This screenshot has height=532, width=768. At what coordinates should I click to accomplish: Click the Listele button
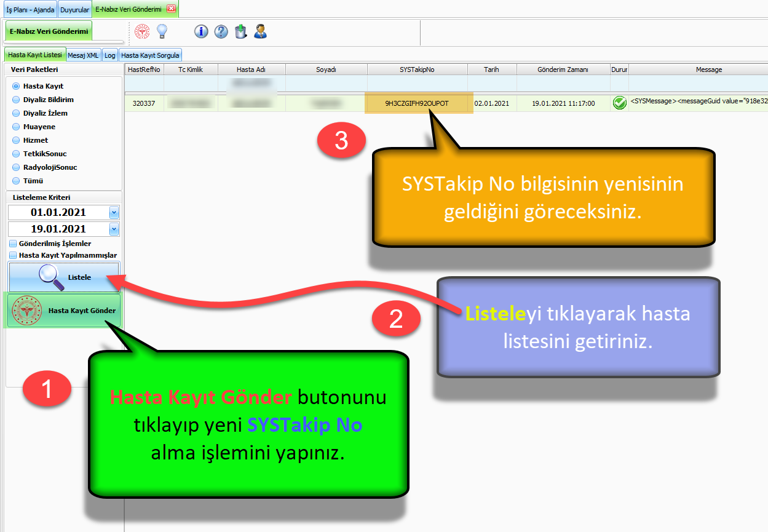click(x=64, y=277)
